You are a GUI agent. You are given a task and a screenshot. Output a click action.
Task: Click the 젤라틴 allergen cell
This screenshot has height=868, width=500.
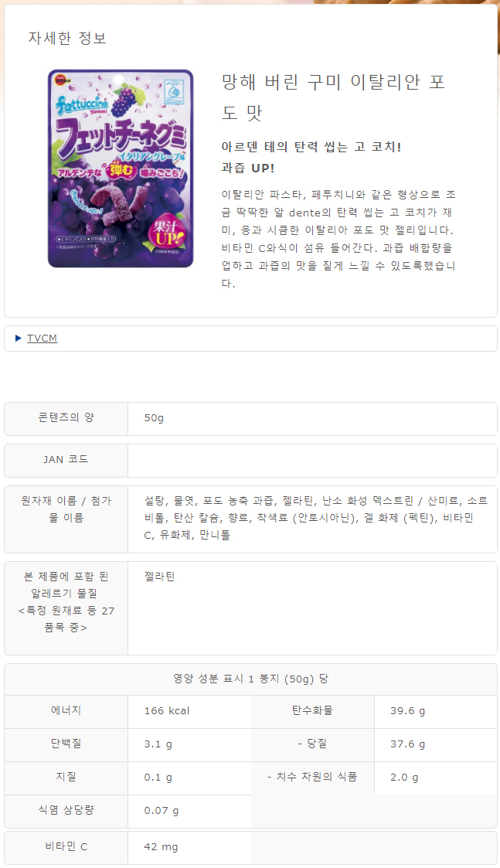[312, 608]
